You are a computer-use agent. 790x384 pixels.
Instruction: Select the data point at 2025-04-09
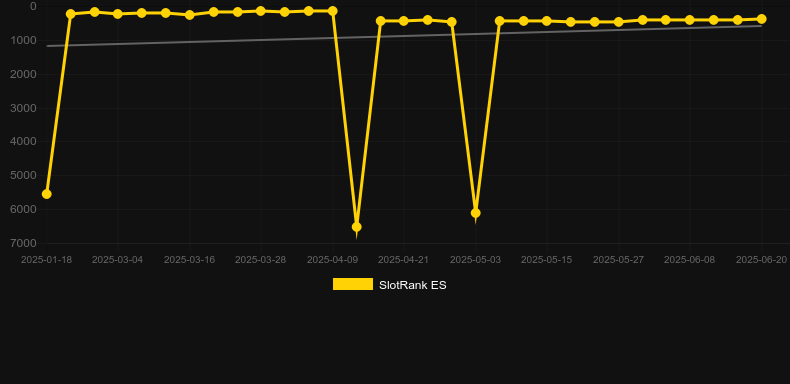tap(333, 11)
